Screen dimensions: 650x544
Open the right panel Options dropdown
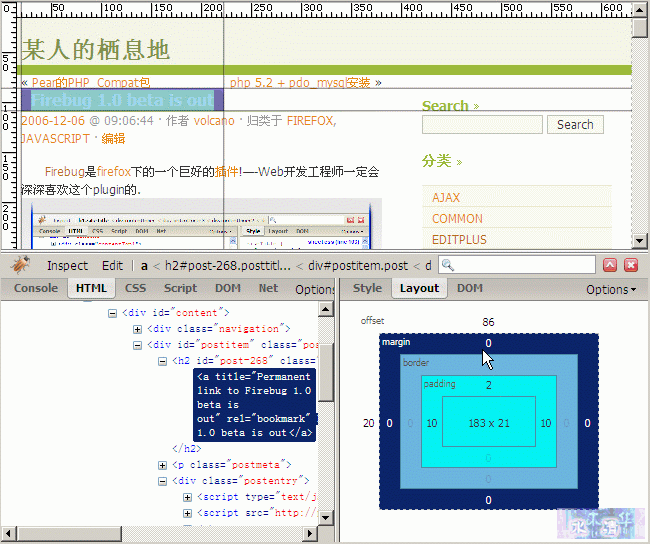611,289
